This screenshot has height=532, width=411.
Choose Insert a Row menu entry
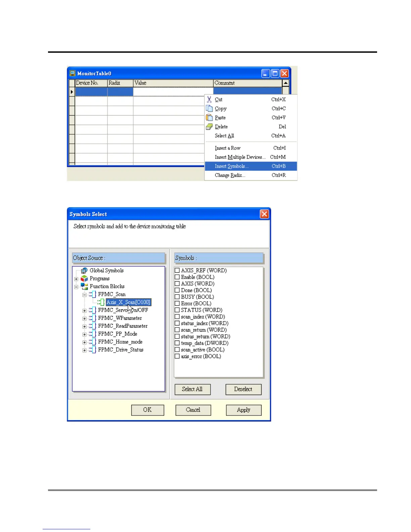[x=250, y=148]
